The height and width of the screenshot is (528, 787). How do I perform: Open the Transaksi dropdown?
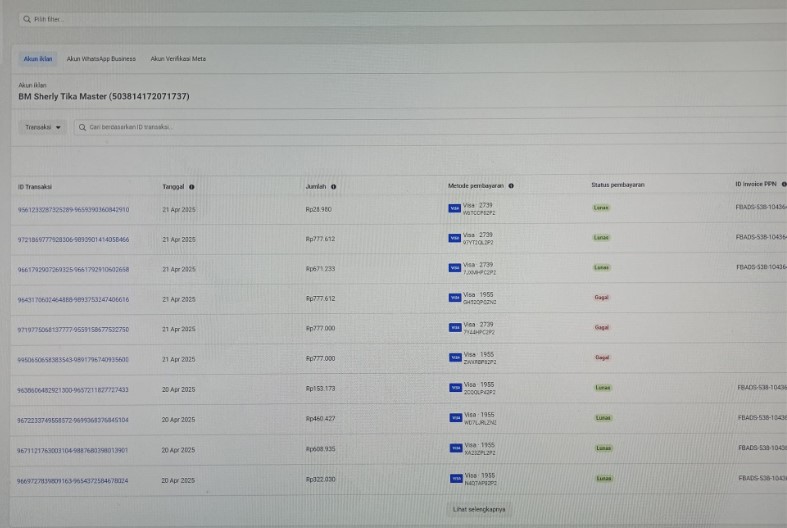click(x=43, y=128)
